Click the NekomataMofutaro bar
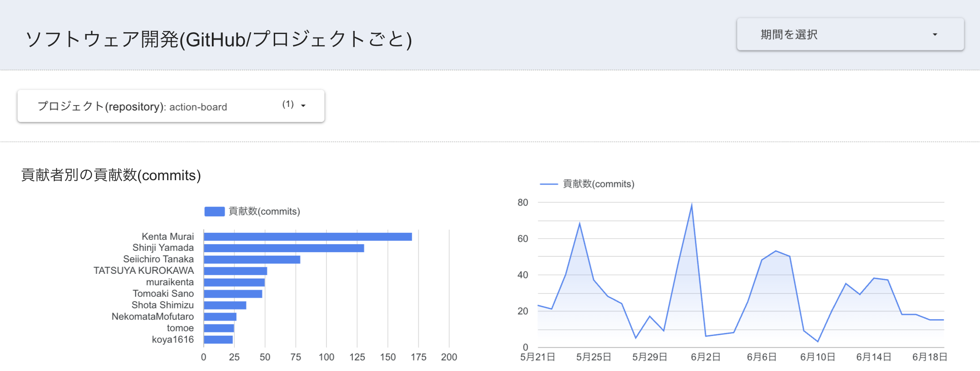Screen dimensions: 980x371 coord(220,317)
